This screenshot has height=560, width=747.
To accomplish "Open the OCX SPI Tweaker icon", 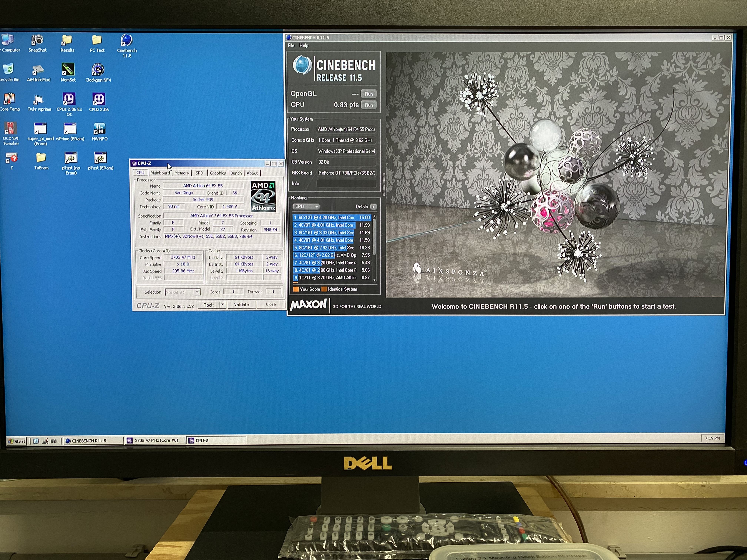I will [x=11, y=133].
